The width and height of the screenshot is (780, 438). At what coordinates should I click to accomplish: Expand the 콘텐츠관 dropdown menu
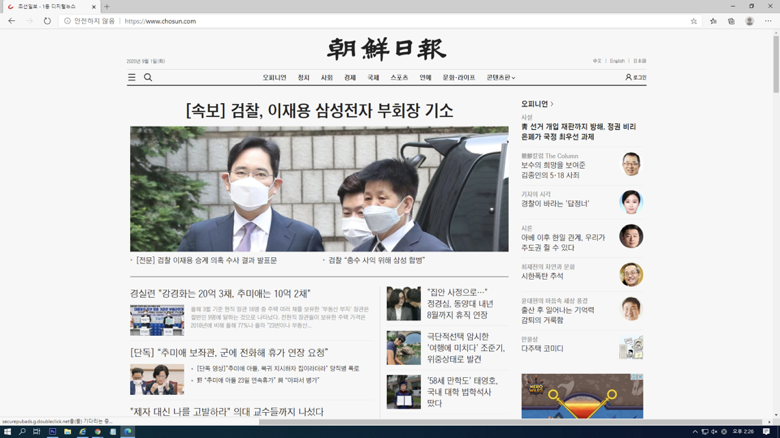tap(500, 77)
